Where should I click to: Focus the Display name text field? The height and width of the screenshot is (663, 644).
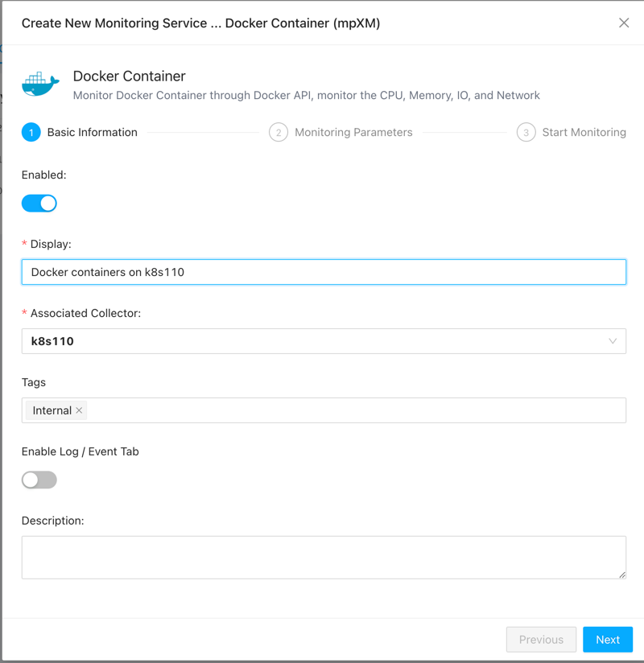click(x=324, y=272)
